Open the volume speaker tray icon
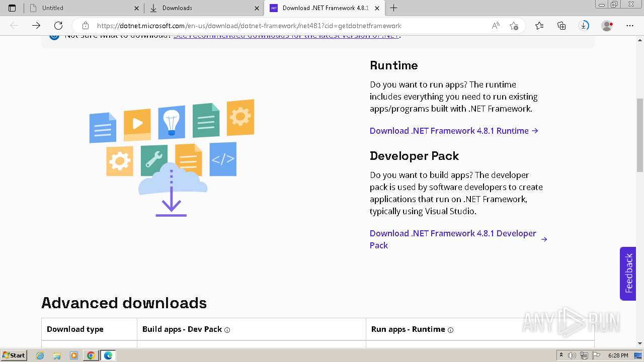The height and width of the screenshot is (362, 644). 573,355
